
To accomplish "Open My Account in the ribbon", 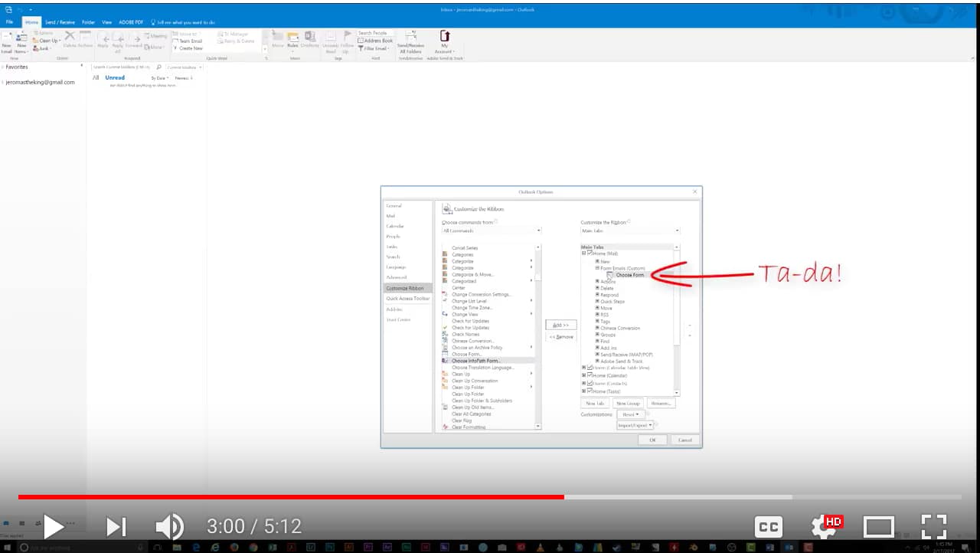I will 444,44.
